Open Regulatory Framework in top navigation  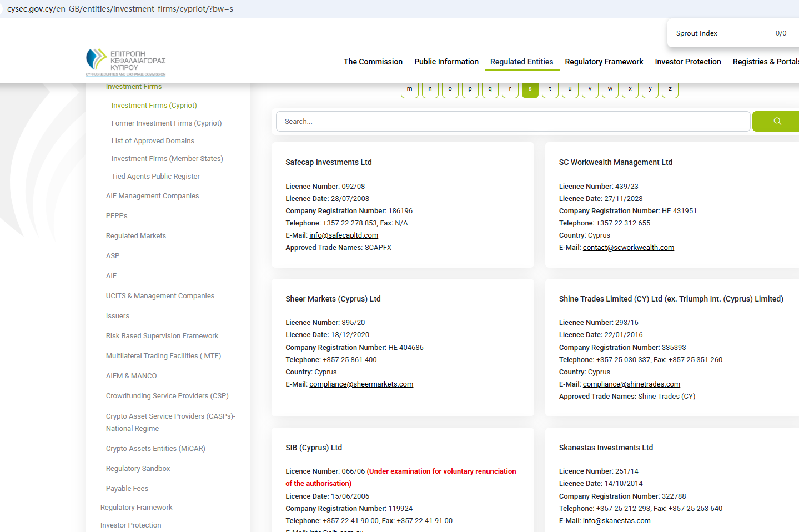(x=604, y=62)
